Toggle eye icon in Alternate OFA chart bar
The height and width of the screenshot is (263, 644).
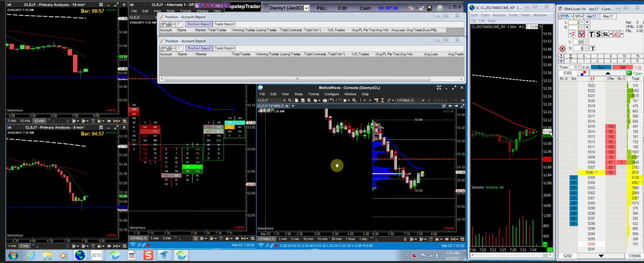coord(237,238)
